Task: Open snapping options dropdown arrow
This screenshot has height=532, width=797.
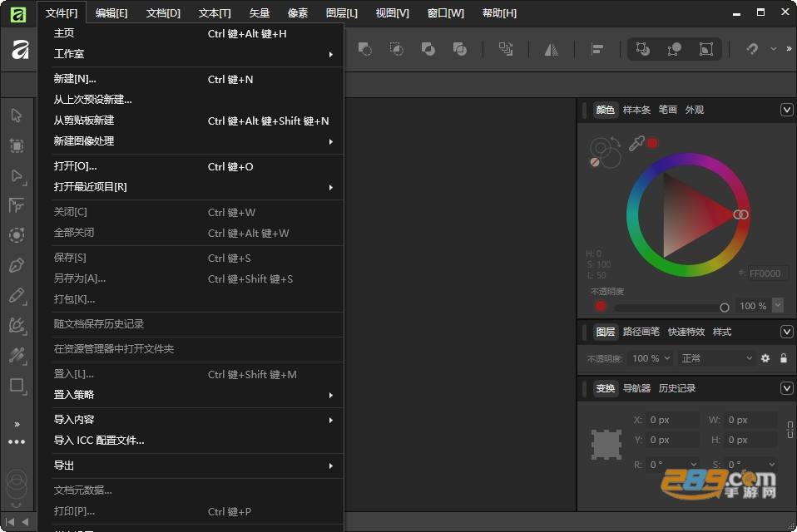Action: [x=774, y=49]
